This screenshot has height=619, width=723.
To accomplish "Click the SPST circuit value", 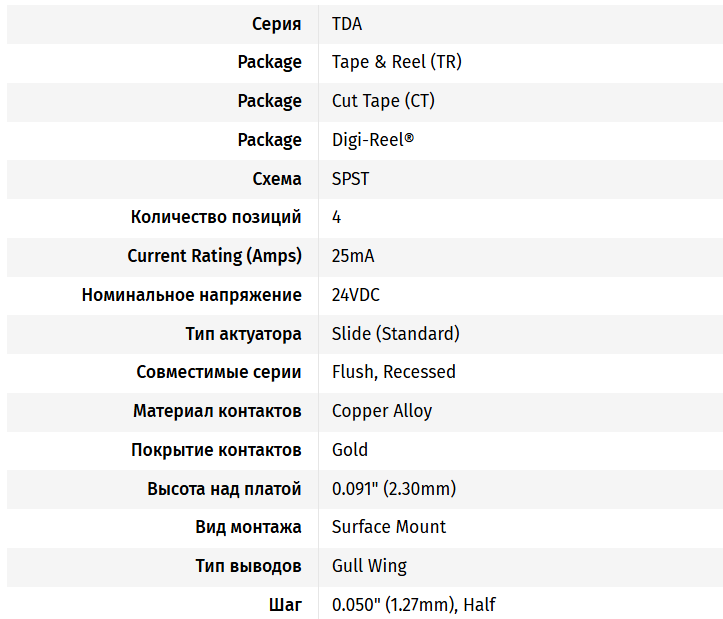I will click(350, 179).
